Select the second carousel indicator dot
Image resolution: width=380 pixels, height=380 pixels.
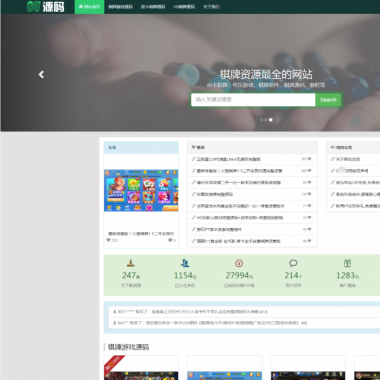[x=266, y=120]
